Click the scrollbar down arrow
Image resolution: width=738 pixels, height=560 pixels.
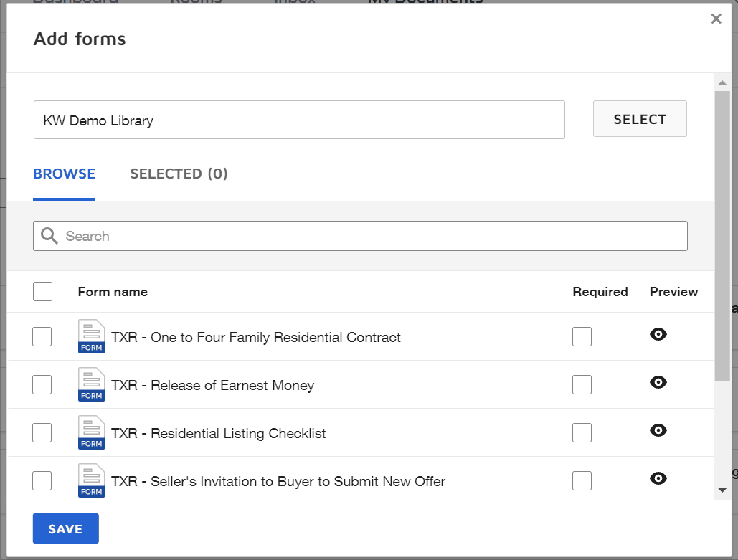pyautogui.click(x=722, y=490)
